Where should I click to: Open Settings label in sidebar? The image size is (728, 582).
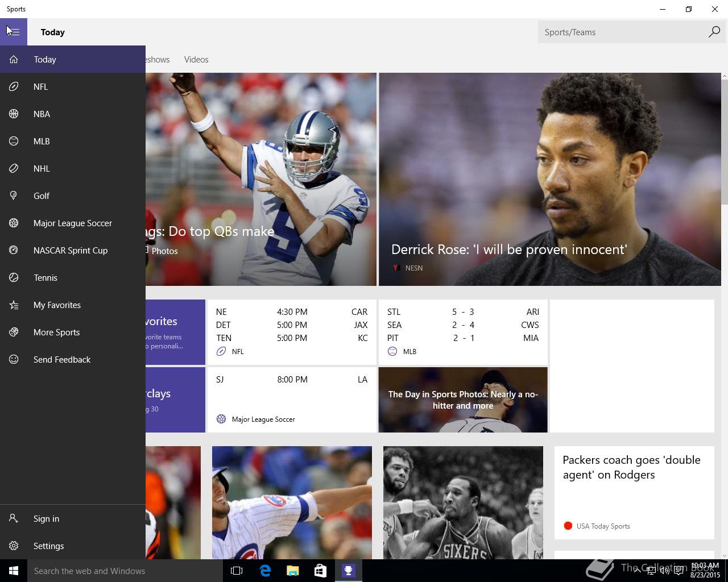tap(48, 546)
